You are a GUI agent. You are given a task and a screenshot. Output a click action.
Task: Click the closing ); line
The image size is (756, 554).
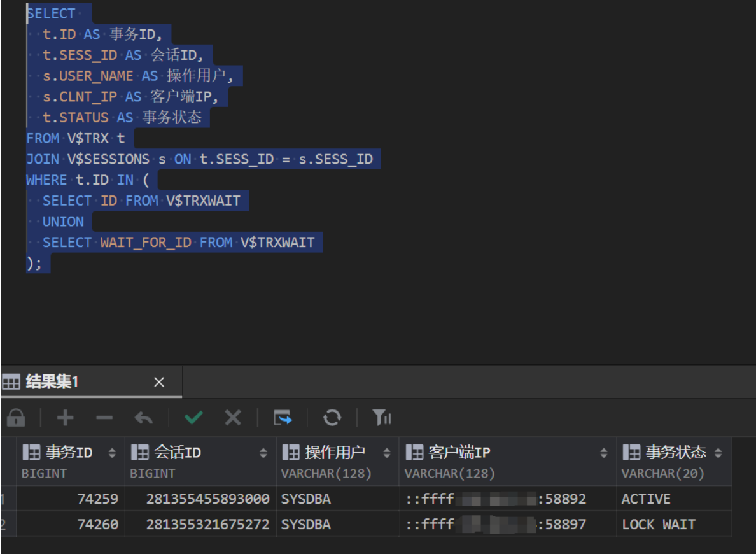pyautogui.click(x=34, y=263)
